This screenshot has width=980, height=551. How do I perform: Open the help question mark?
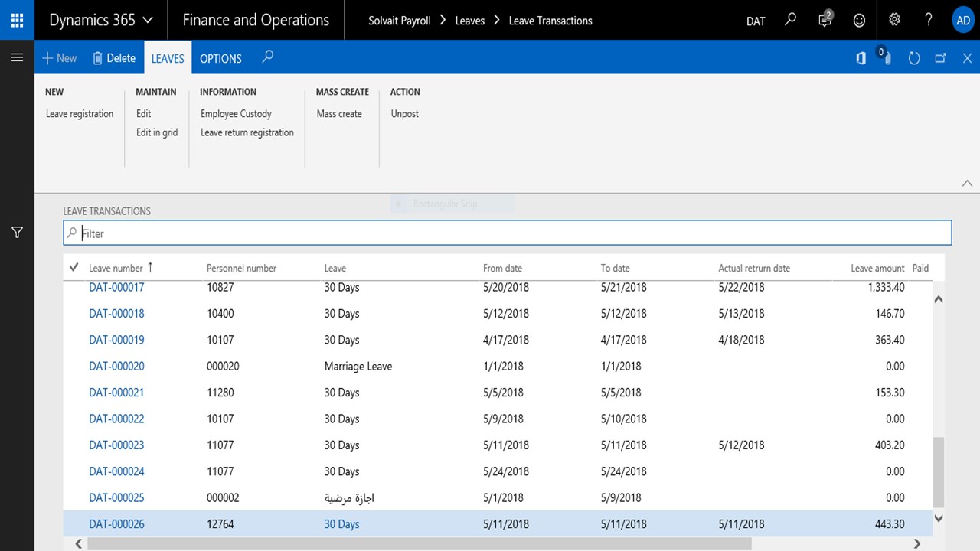pyautogui.click(x=929, y=20)
